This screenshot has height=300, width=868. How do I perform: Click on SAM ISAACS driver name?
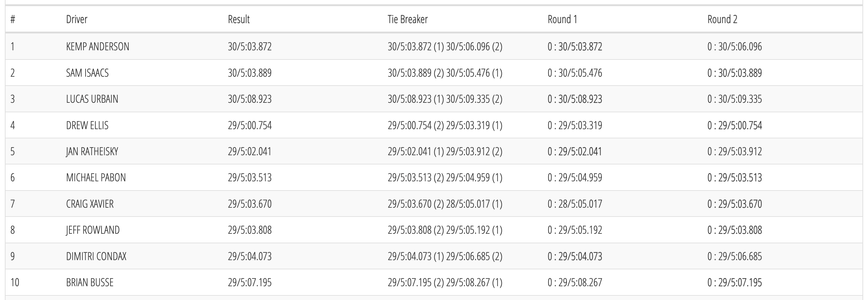click(x=87, y=73)
